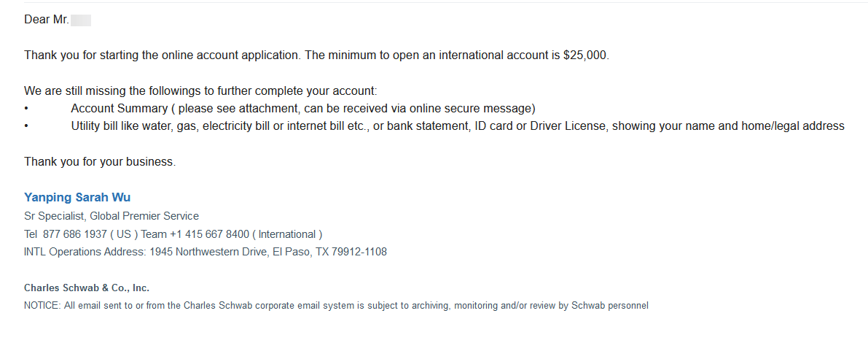Click the El Paso, TX address line

(206, 252)
